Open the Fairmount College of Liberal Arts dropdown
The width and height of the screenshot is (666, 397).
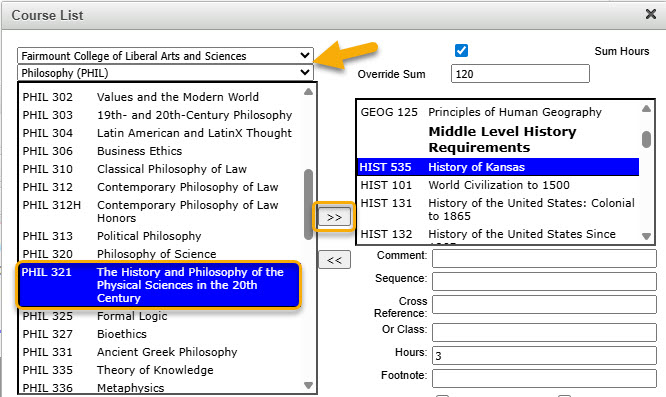tap(165, 56)
